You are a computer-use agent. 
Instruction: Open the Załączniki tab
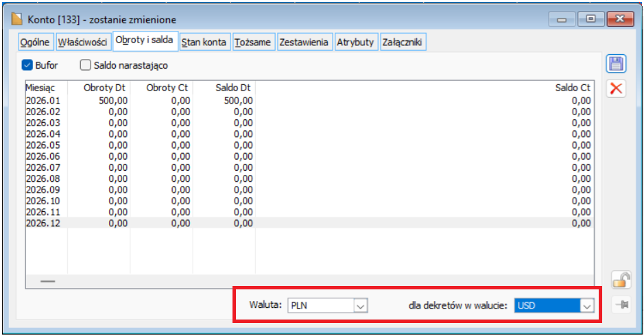403,43
